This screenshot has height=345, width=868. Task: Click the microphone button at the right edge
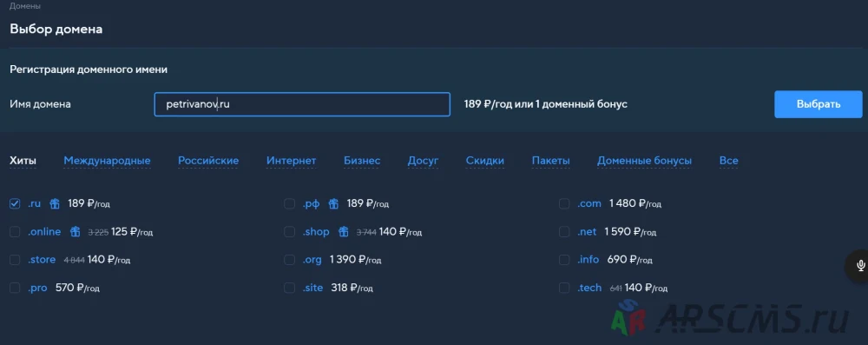pyautogui.click(x=860, y=266)
